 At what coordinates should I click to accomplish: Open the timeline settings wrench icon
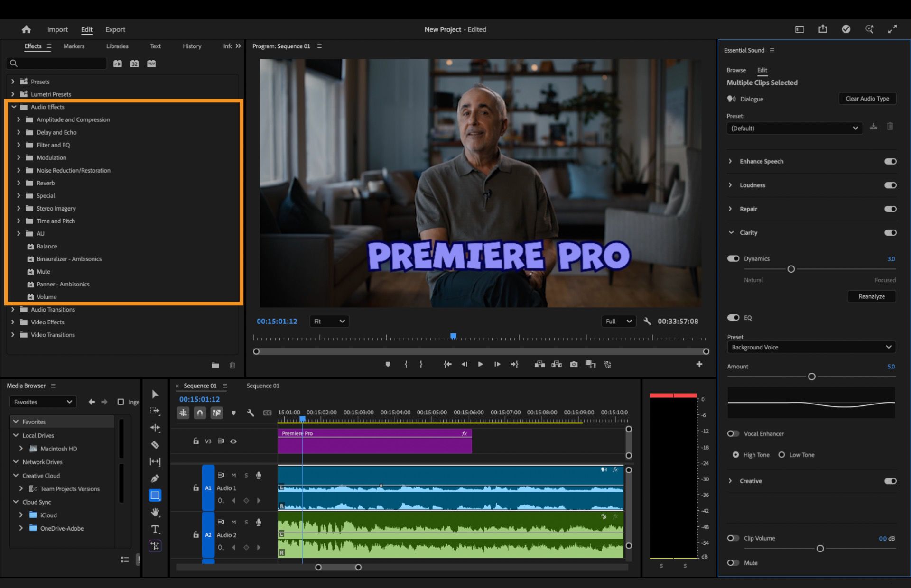(x=251, y=413)
